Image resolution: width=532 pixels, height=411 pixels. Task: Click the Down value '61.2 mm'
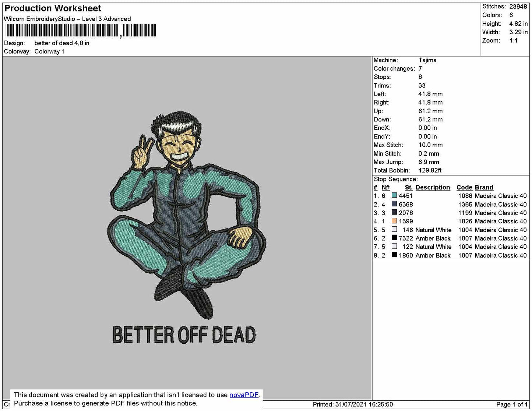click(430, 119)
